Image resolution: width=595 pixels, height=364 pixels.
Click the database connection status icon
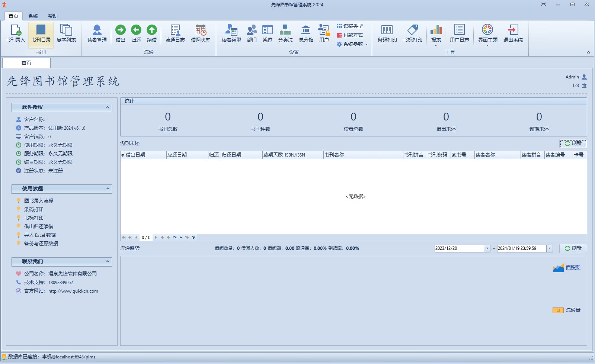(4, 357)
